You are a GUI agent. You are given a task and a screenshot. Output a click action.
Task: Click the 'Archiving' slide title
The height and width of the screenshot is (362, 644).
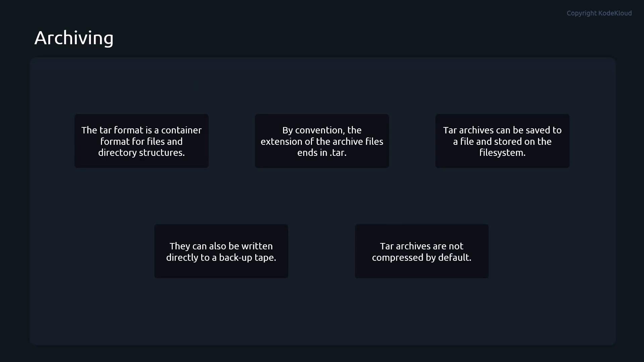(x=74, y=38)
